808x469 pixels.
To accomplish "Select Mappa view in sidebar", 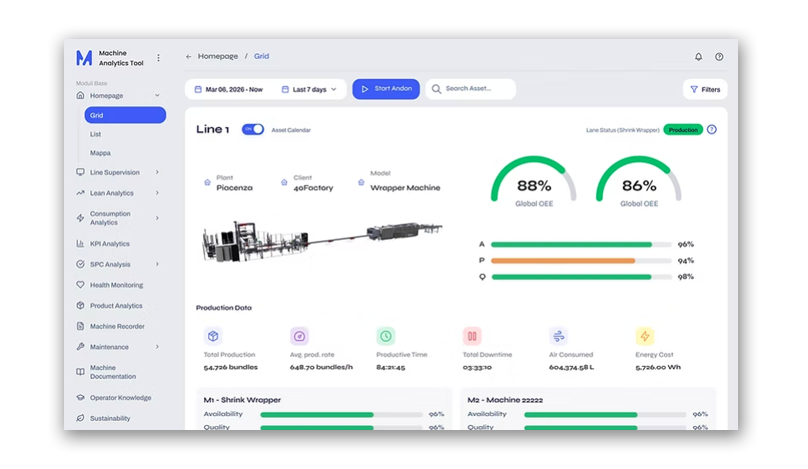I will point(100,153).
